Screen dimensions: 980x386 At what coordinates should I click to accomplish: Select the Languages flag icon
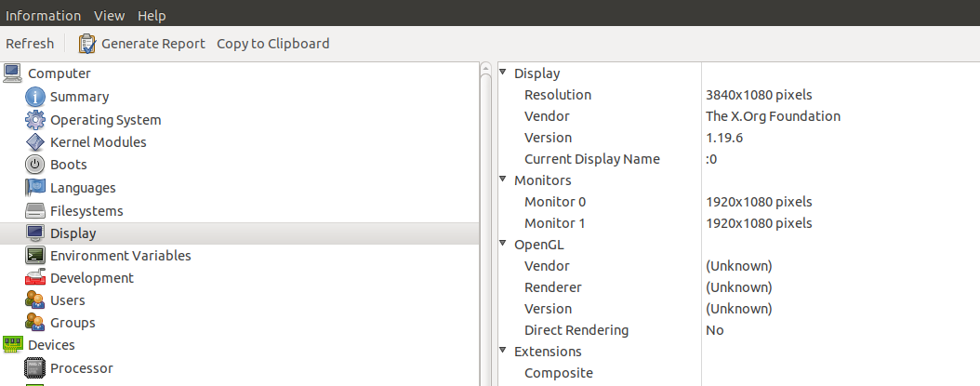(x=34, y=188)
